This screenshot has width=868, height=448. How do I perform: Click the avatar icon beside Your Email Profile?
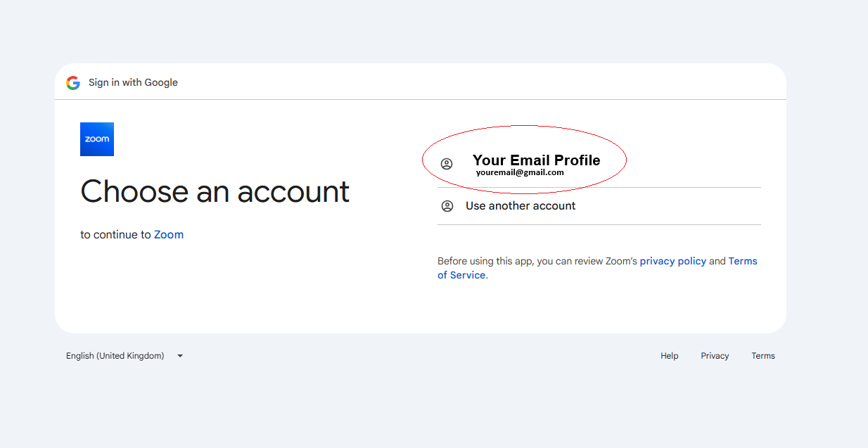447,164
